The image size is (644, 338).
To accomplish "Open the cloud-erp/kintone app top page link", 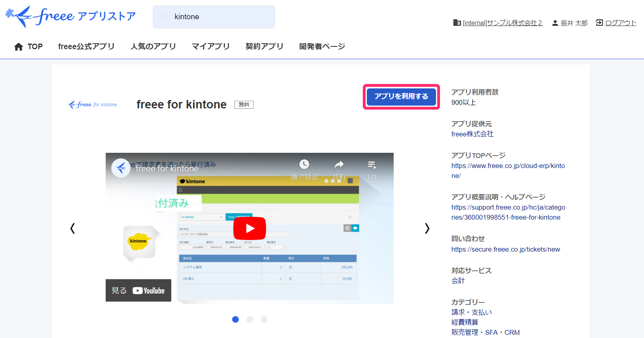I will pos(508,171).
